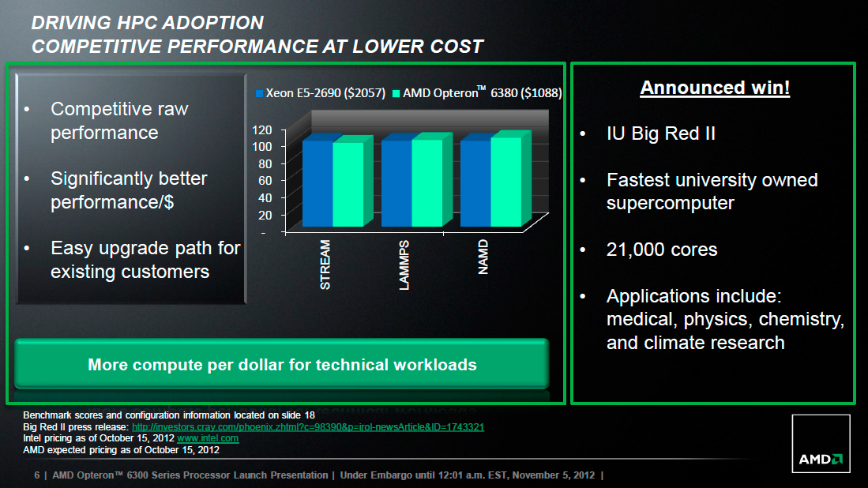
Task: Click the 100 value on chart axis
Action: pyautogui.click(x=262, y=147)
